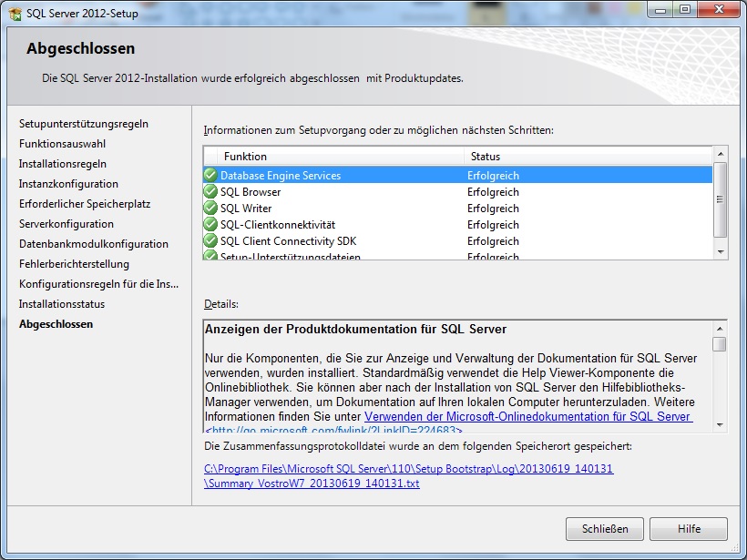
Task: Select the SQL Client Connectivity SDK row
Action: coord(458,241)
